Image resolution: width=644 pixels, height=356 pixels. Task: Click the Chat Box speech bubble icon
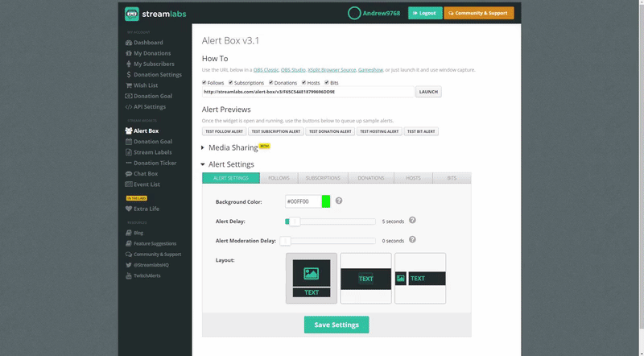tap(129, 173)
